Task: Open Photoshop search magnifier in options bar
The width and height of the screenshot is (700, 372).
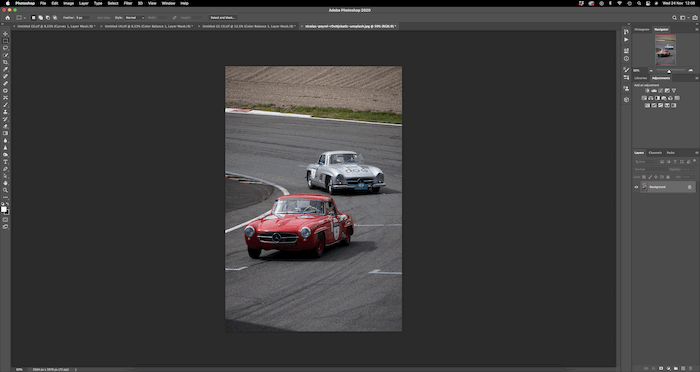Action: point(675,18)
